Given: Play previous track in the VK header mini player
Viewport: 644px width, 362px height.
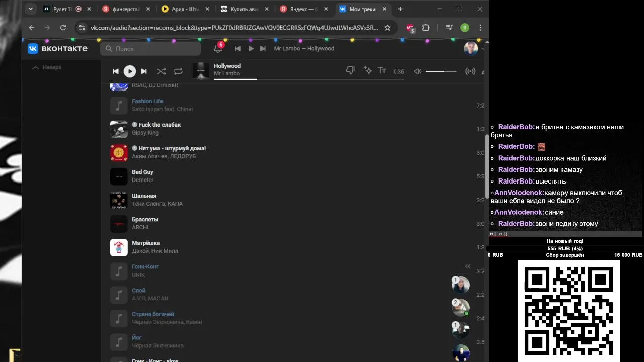Looking at the screenshot, I should 238,48.
